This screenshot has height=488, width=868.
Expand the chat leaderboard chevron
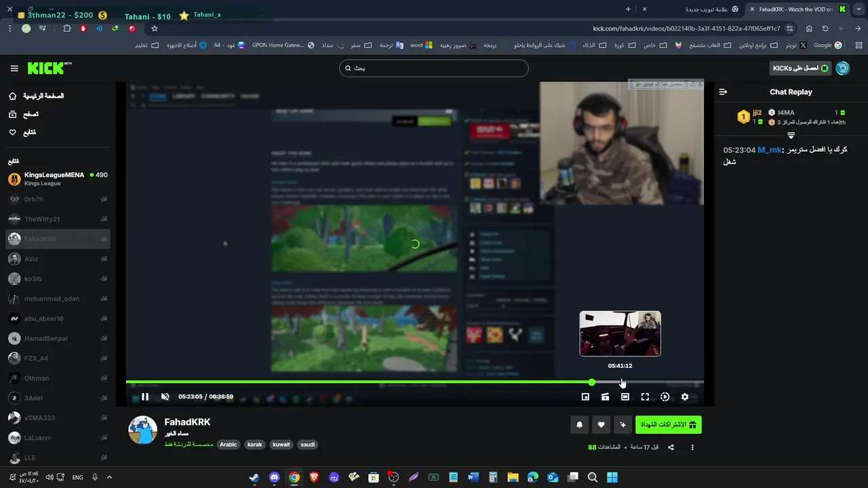(791, 136)
